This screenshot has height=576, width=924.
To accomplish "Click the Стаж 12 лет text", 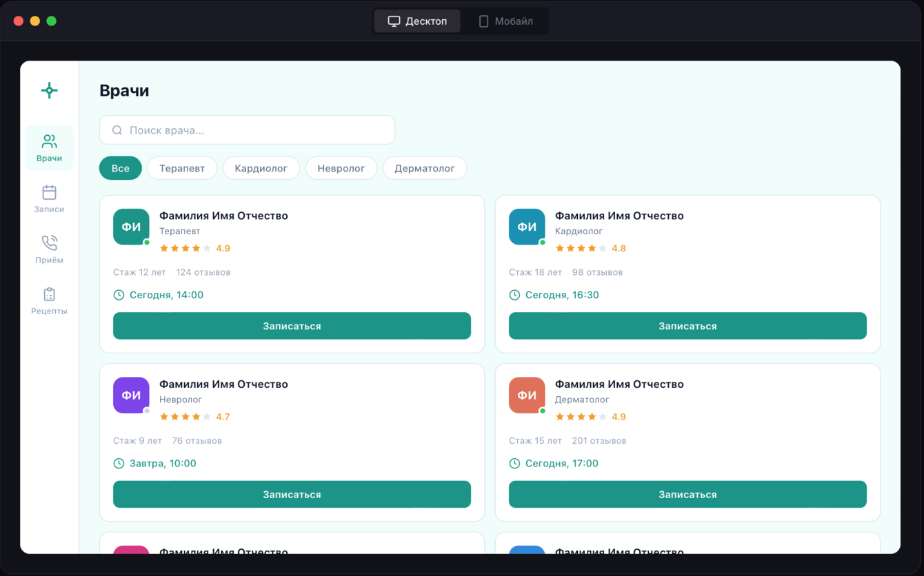I will (x=139, y=272).
